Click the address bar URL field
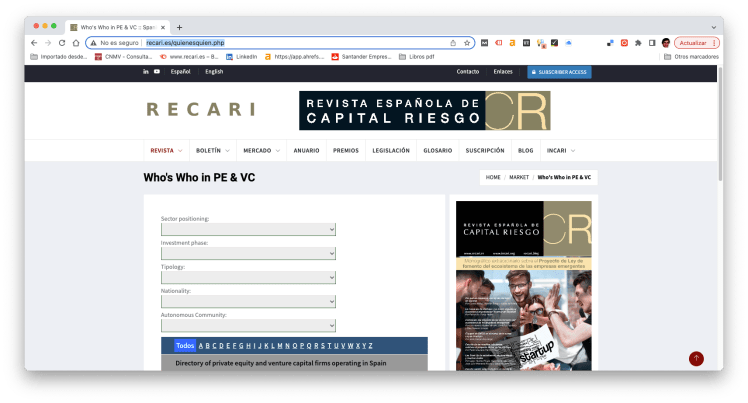The image size is (748, 403). pyautogui.click(x=280, y=43)
